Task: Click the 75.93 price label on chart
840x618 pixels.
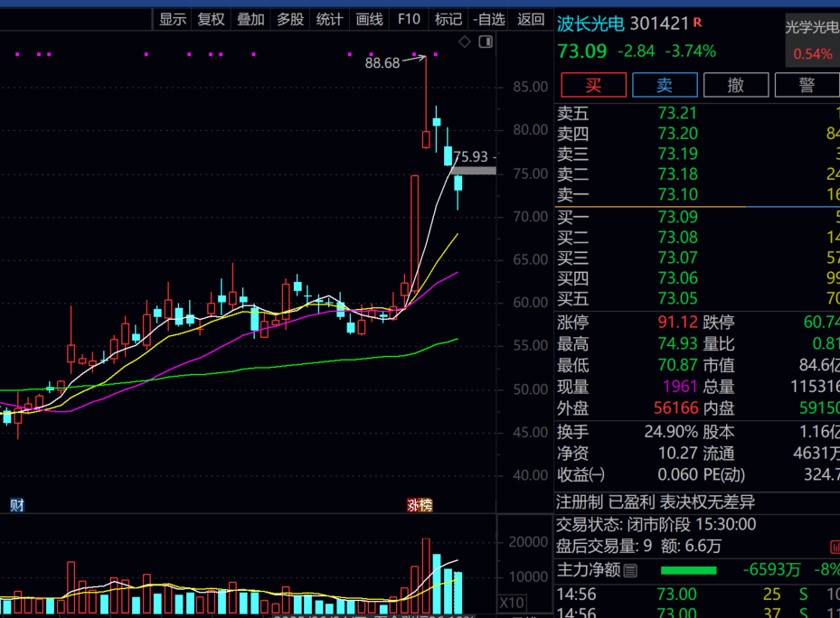Action: pos(471,157)
